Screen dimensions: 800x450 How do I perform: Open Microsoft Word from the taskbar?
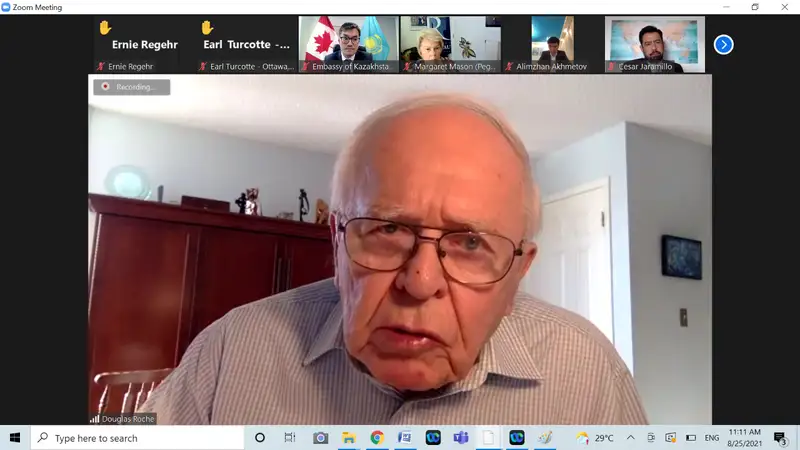pos(405,438)
